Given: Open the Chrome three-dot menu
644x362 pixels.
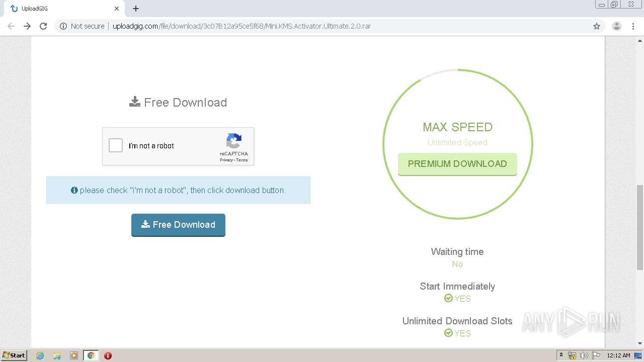Looking at the screenshot, I should coord(633,26).
